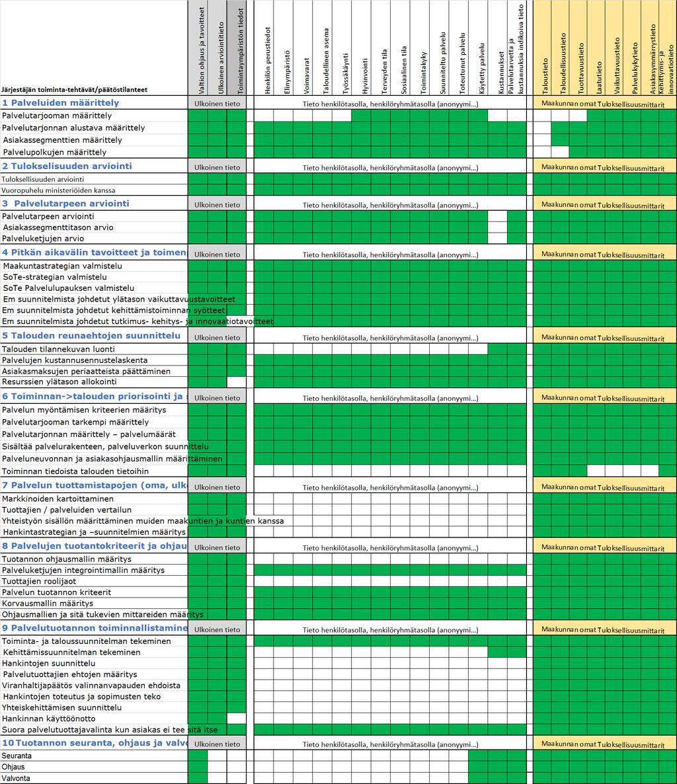Select the row "Maakuntastrategian valmistelu"
677x784 pixels.
pos(63,266)
